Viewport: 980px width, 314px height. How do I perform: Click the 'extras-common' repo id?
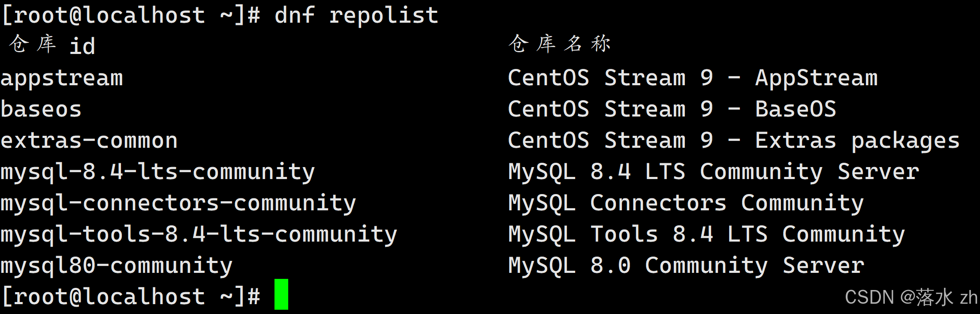[x=89, y=141]
